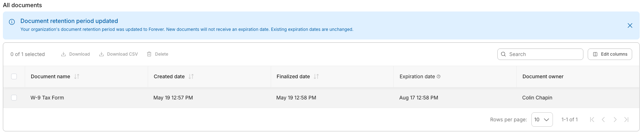
Task: Check the W-9 Tax Form row checkbox
Action: coord(14,98)
